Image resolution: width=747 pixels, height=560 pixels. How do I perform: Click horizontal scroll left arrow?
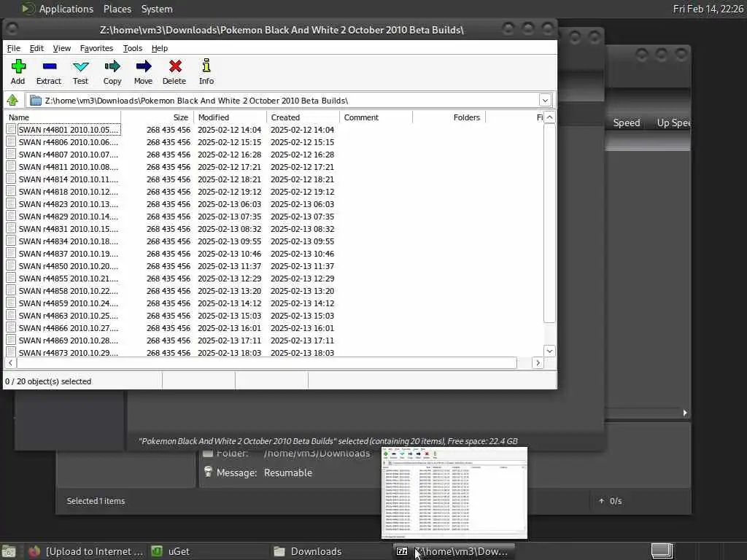pyautogui.click(x=10, y=363)
